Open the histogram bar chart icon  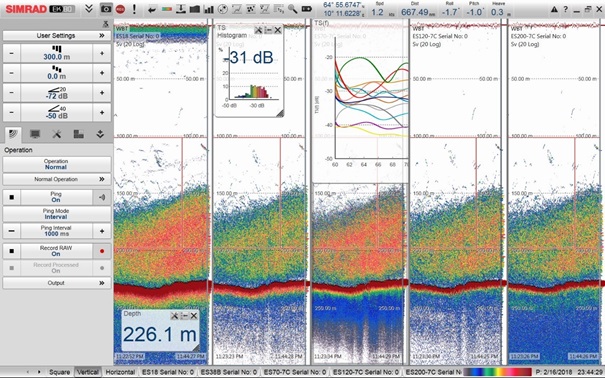coord(208,9)
